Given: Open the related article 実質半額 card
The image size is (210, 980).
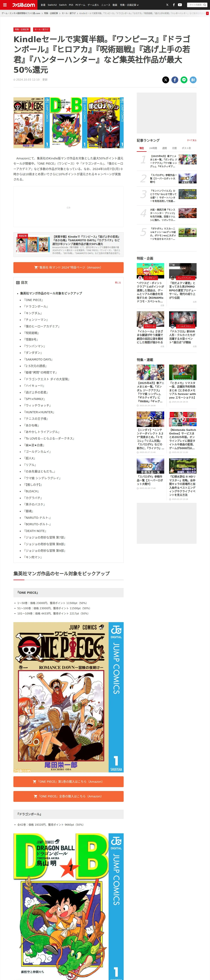Looking at the screenshot, I should pos(68,245).
